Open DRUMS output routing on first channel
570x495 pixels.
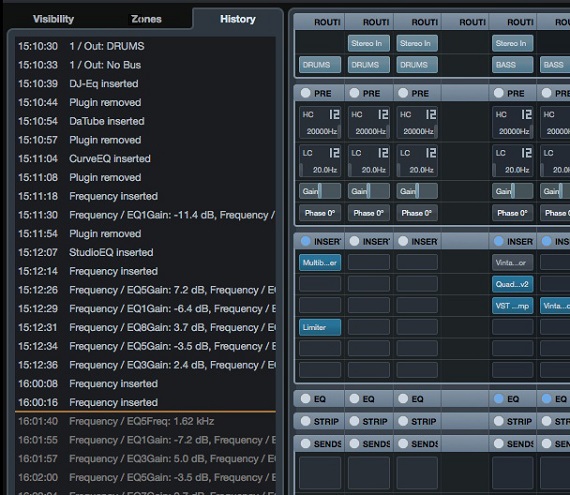tap(320, 65)
